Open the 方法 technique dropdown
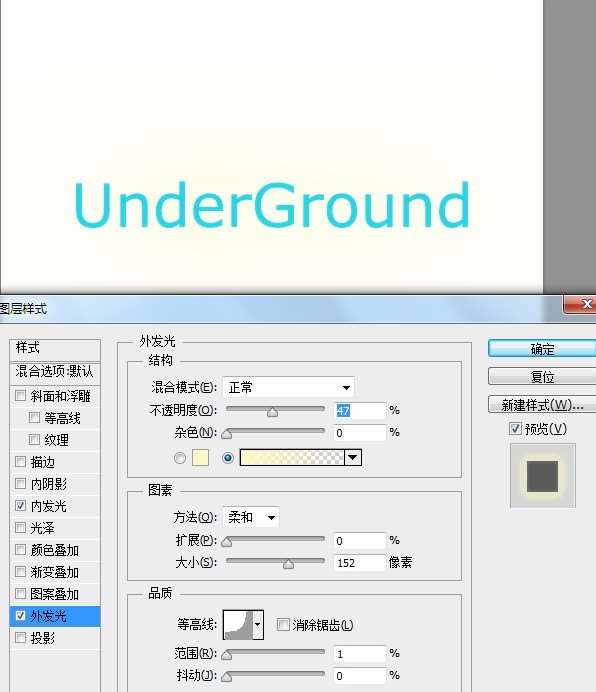This screenshot has height=692, width=596. (x=251, y=517)
